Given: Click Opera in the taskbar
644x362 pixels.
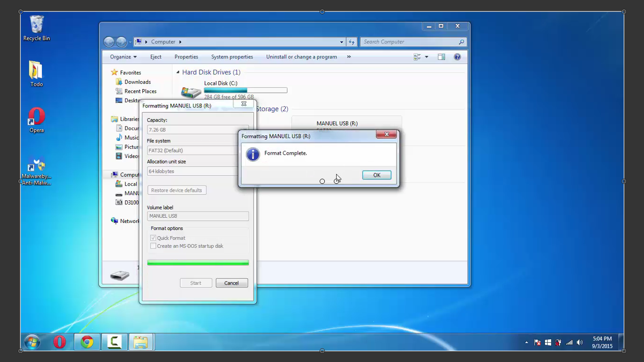Looking at the screenshot, I should coord(59,342).
